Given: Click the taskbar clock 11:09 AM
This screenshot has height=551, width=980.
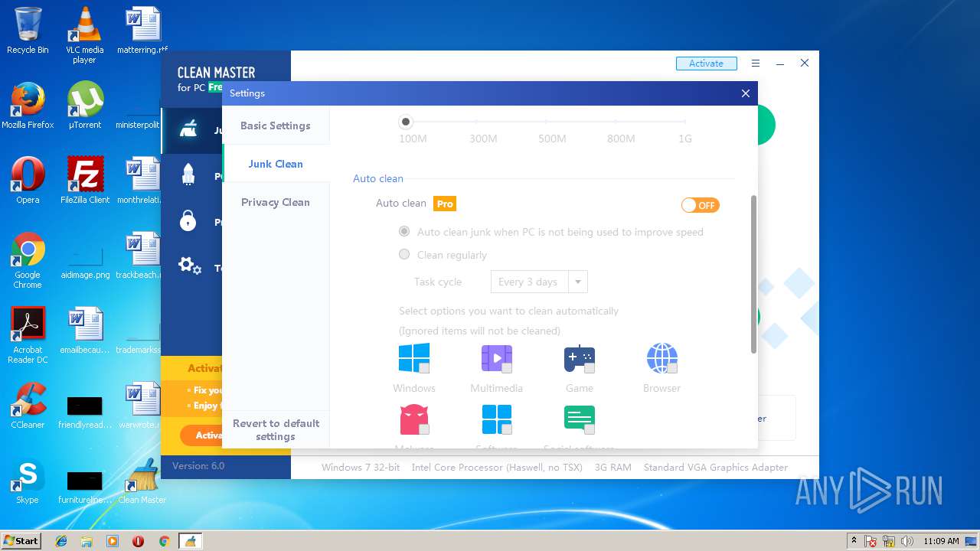Looking at the screenshot, I should coord(941,541).
